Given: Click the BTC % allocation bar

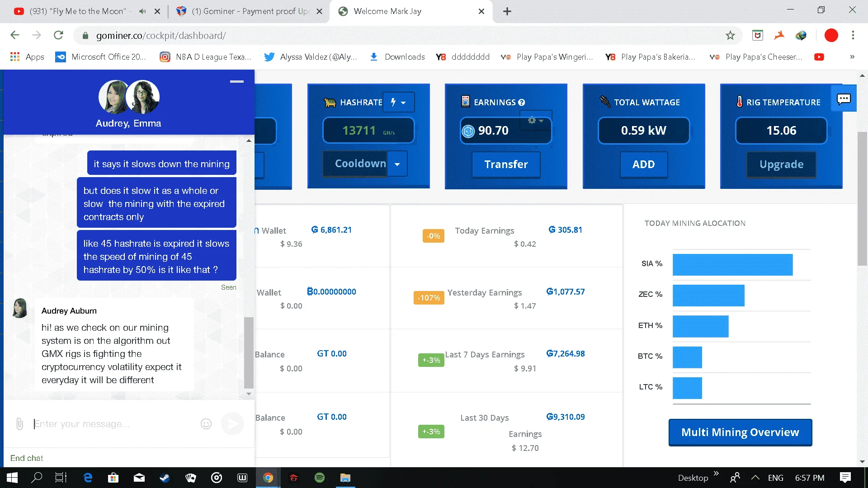Looking at the screenshot, I should click(x=687, y=357).
